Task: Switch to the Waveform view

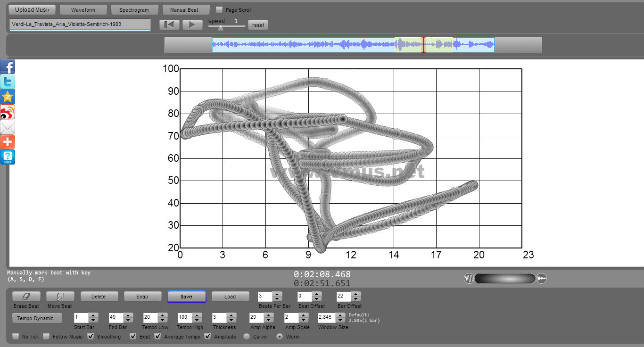Action: [83, 10]
